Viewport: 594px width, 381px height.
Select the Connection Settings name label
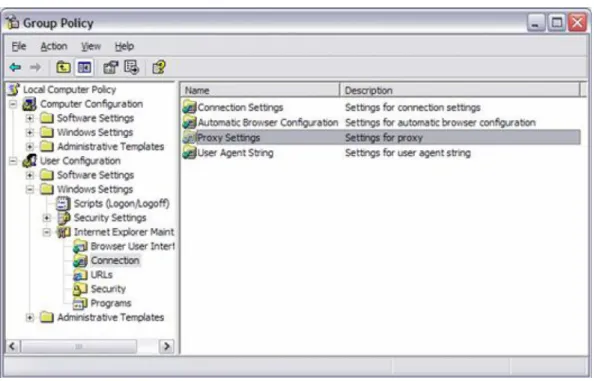pyautogui.click(x=240, y=107)
